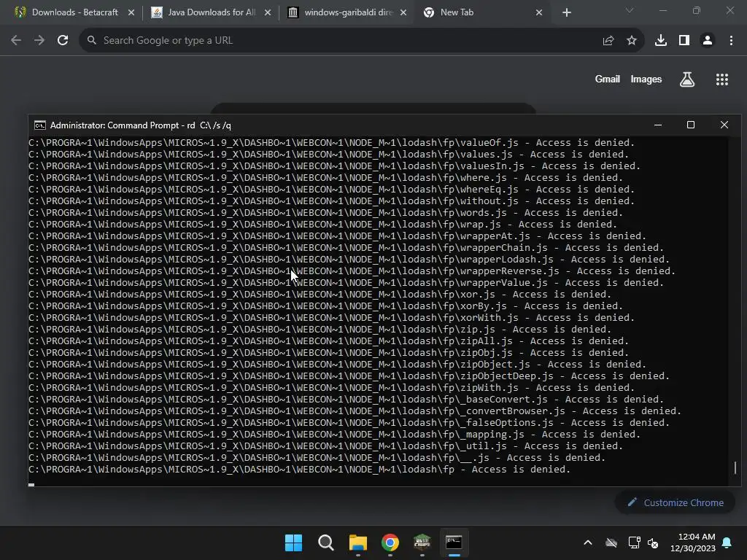
Task: Close the Downloads - Betacraft tab
Action: [131, 13]
